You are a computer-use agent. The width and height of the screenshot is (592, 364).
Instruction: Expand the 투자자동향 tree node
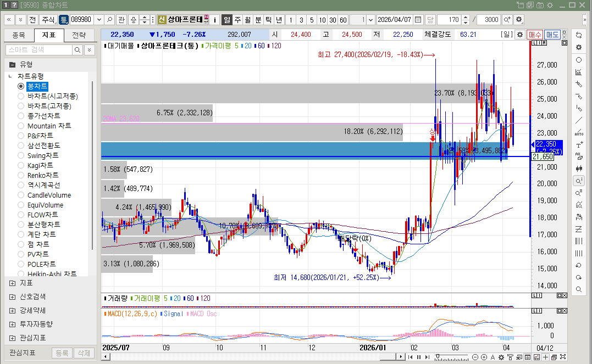13,324
